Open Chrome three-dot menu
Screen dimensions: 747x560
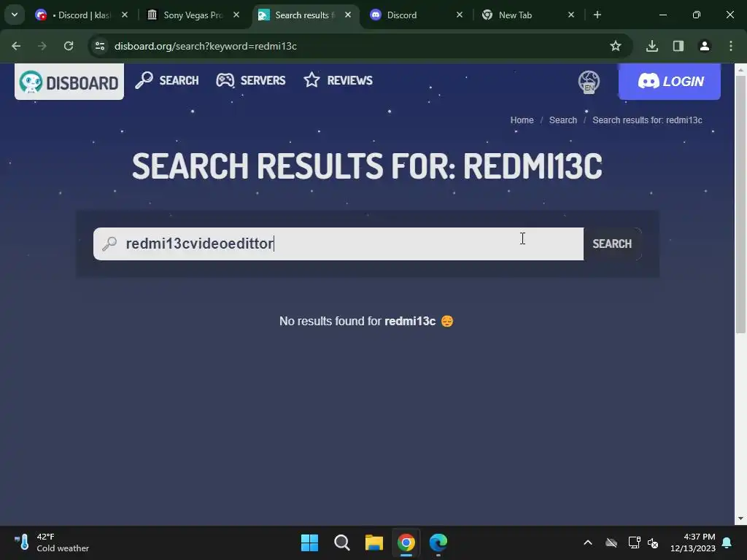[731, 46]
